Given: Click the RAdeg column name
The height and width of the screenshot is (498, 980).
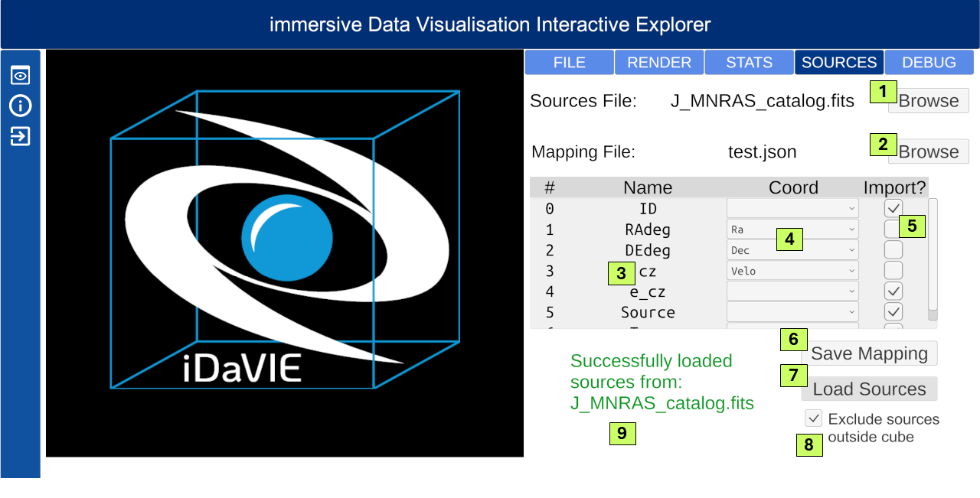Looking at the screenshot, I should tap(648, 229).
